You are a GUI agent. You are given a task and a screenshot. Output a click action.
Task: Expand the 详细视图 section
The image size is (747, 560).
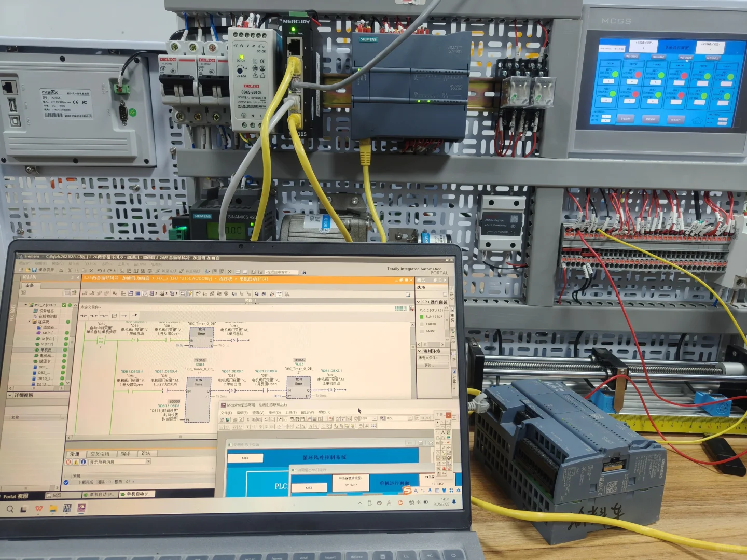[x=10, y=395]
